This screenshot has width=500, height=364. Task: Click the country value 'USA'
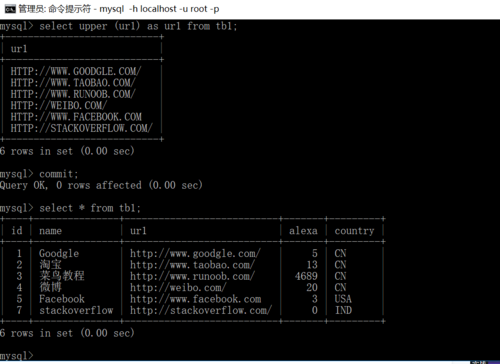pyautogui.click(x=343, y=299)
